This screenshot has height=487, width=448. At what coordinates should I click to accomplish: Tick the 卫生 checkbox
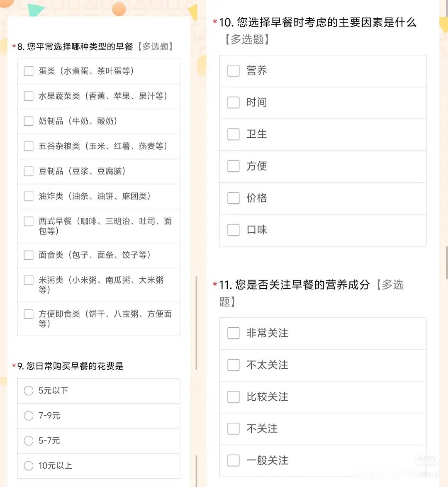[x=234, y=134]
